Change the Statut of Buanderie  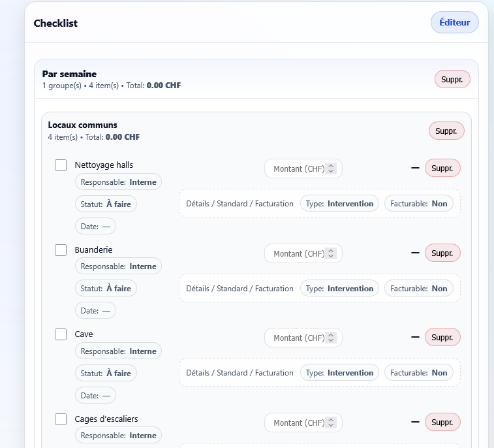[106, 289]
